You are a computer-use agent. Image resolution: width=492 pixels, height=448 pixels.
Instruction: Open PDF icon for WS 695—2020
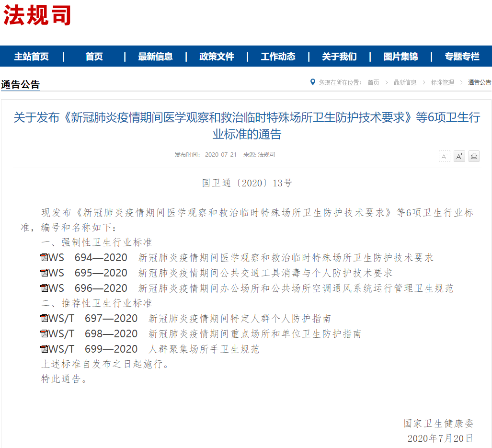[x=44, y=273]
